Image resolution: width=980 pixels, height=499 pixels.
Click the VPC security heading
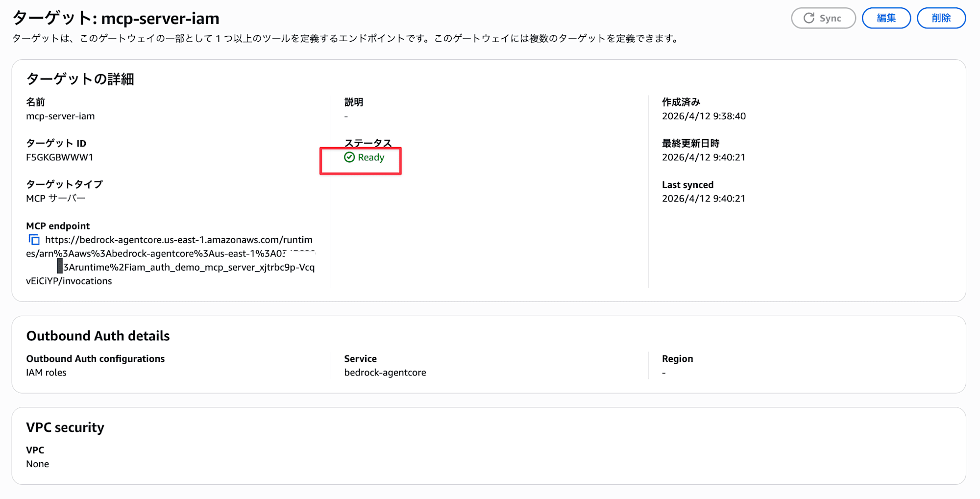coord(65,427)
